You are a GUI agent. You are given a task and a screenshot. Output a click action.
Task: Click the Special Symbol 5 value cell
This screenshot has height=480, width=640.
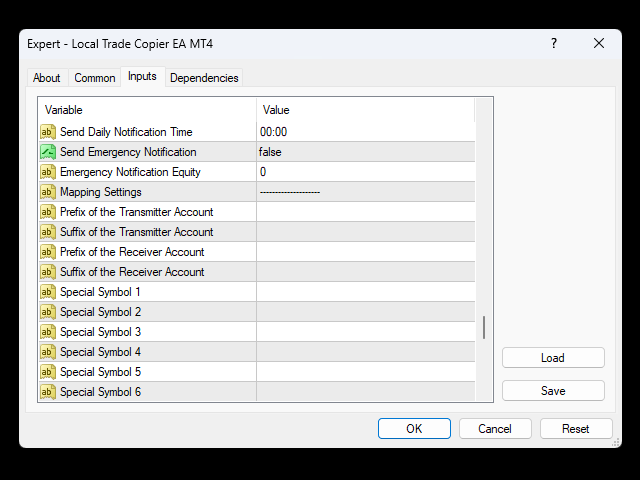(x=366, y=372)
